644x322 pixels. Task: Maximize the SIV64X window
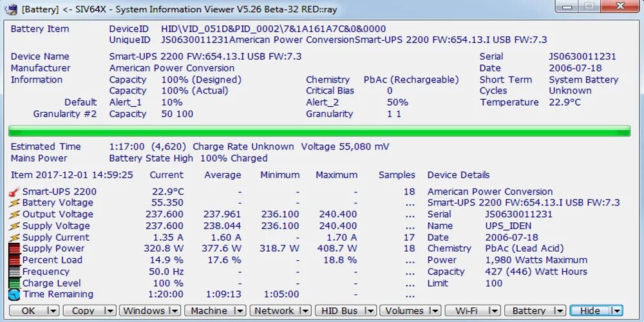[x=589, y=6]
